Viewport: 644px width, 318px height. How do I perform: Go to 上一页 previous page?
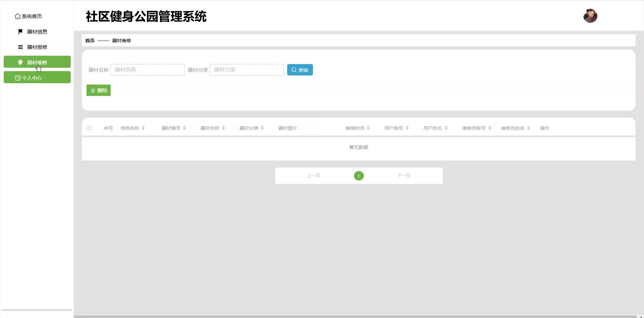[314, 175]
